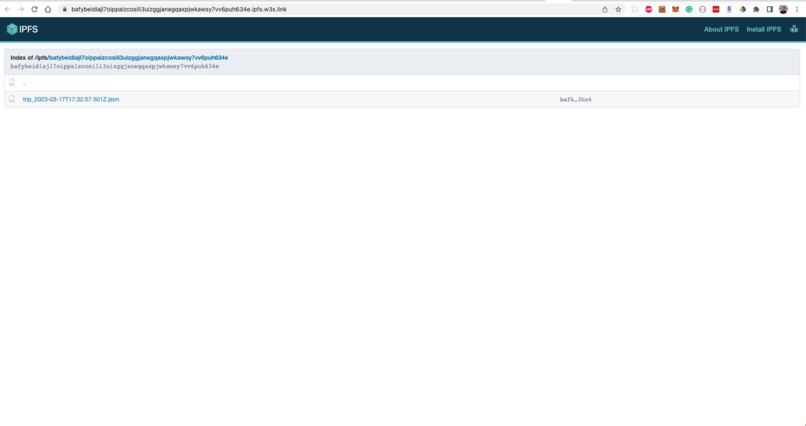Image resolution: width=806 pixels, height=426 pixels.
Task: Click the 'Index of /ipfs/' label
Action: (29, 58)
